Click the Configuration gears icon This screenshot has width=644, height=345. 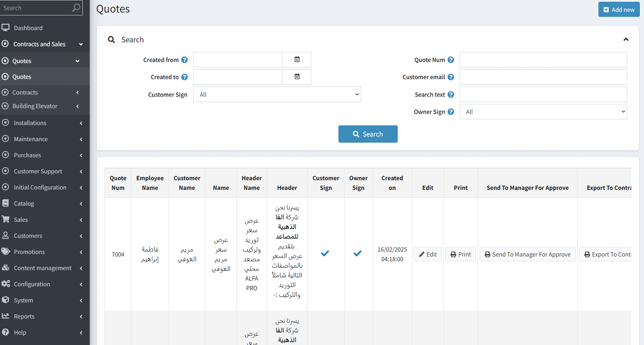click(x=6, y=284)
